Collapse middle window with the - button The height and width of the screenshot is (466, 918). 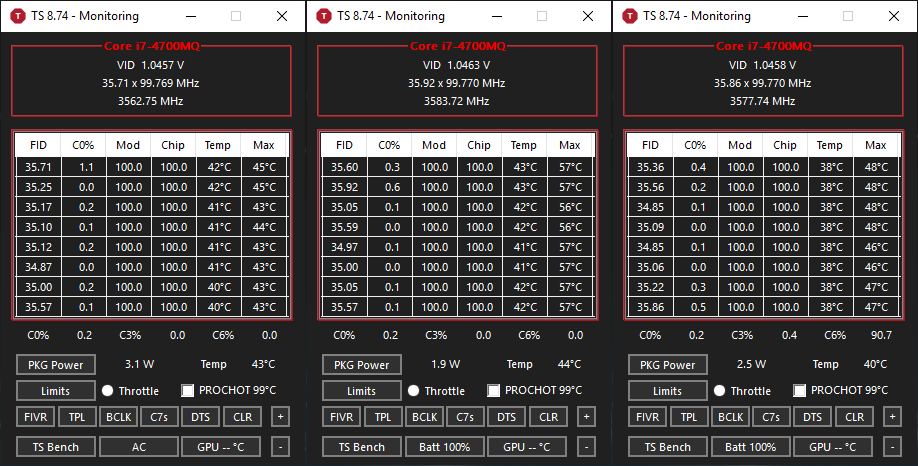coord(586,447)
